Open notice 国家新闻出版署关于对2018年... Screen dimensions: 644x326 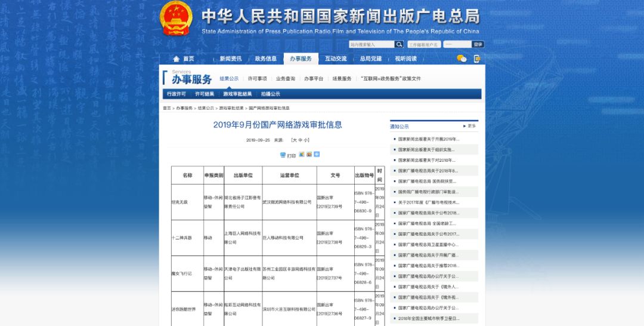[426, 161]
